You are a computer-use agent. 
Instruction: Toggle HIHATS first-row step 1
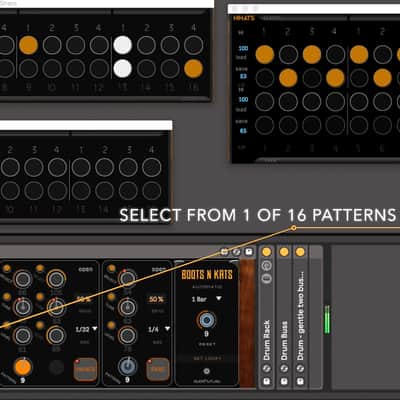point(265,54)
